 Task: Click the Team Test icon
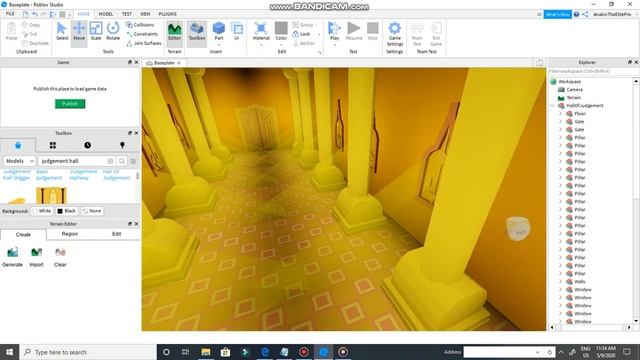click(x=417, y=34)
